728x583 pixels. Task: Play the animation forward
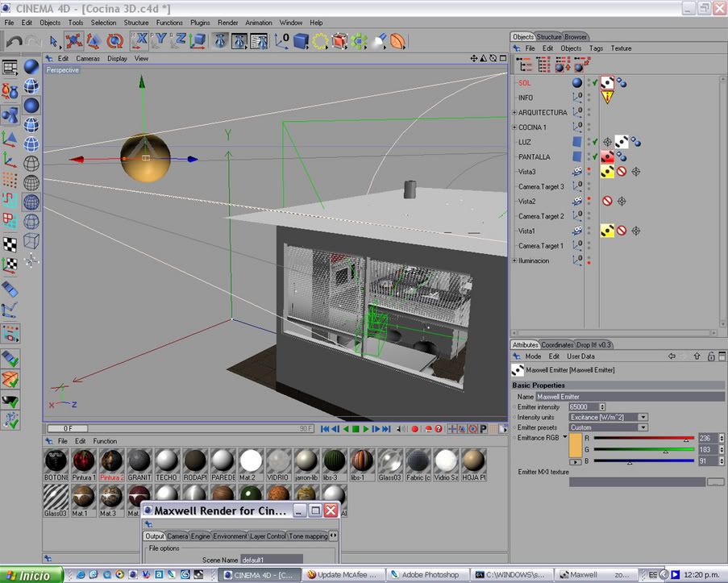pyautogui.click(x=365, y=429)
